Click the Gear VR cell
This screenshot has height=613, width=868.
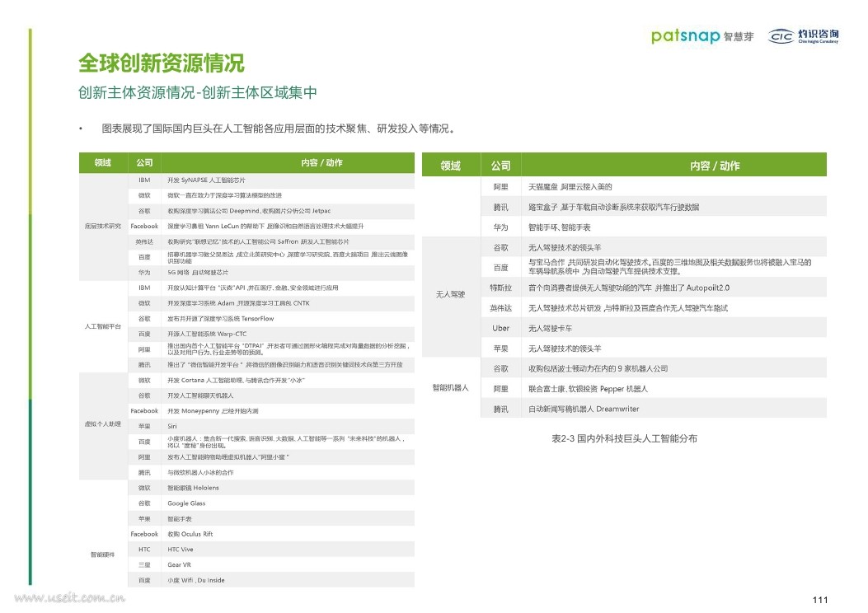pyautogui.click(x=288, y=565)
